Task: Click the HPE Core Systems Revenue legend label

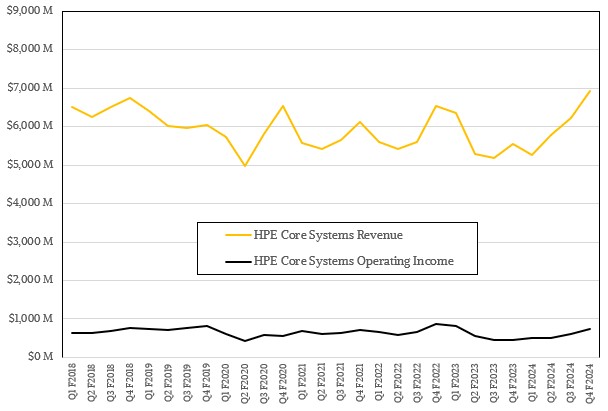Action: coord(328,235)
